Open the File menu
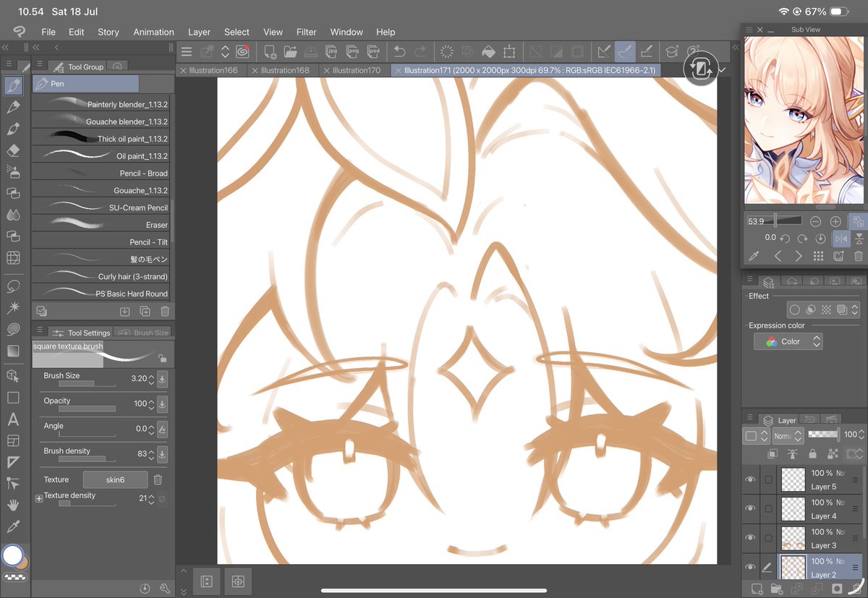Screen dimensions: 868x598 pos(48,32)
